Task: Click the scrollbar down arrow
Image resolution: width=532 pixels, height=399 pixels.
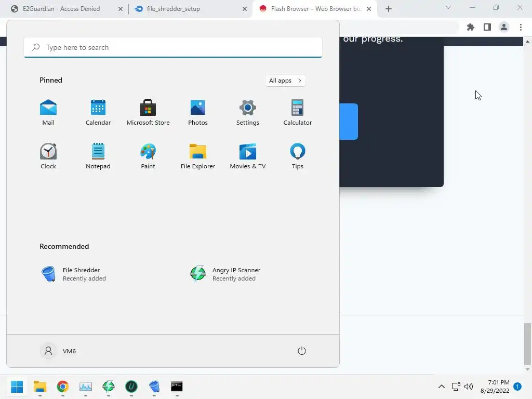Action: point(527,369)
